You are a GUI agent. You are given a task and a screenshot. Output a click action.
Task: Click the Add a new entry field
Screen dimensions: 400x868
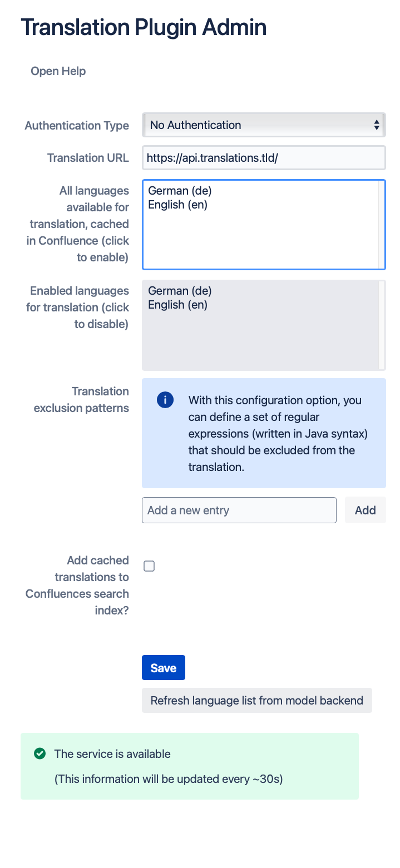239,510
